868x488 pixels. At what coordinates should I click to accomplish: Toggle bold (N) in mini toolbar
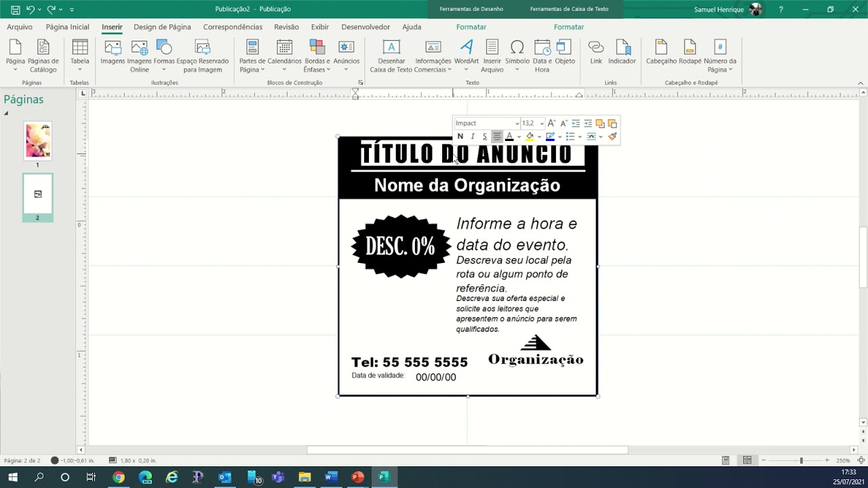tap(460, 136)
